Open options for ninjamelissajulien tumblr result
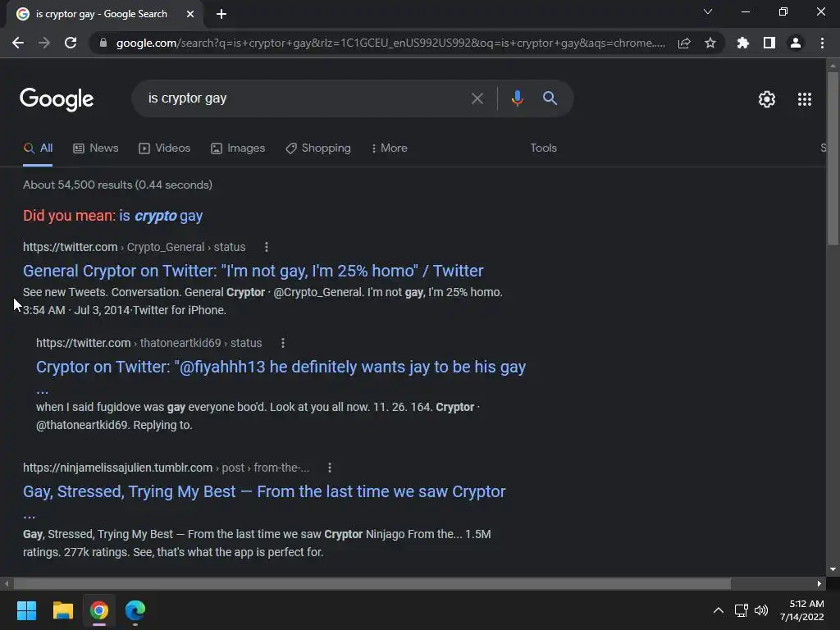840x630 pixels. 330,468
